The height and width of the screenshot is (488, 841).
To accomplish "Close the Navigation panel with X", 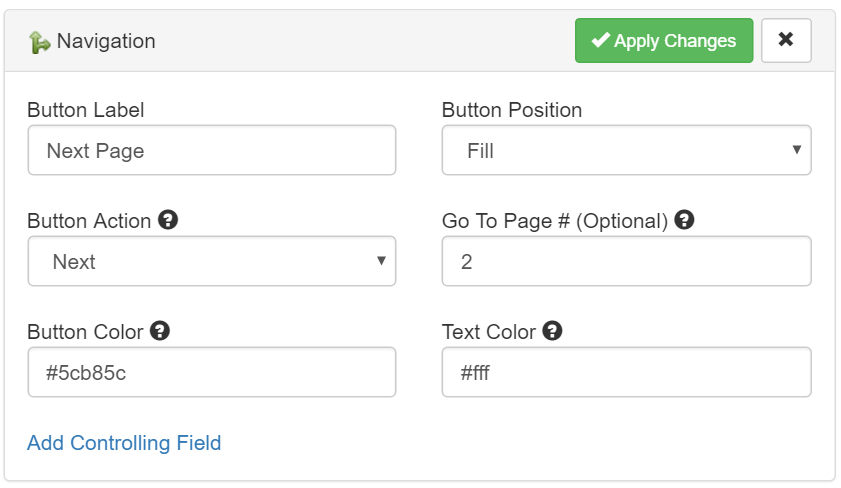I will 786,41.
